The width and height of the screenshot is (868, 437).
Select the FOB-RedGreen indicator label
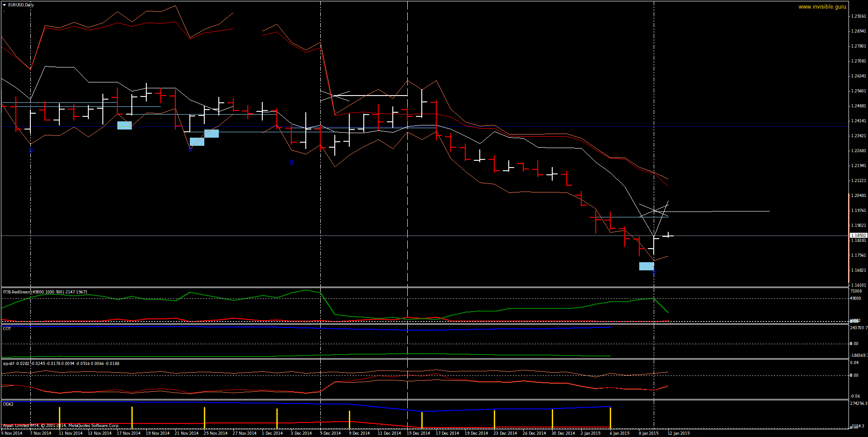click(45, 292)
